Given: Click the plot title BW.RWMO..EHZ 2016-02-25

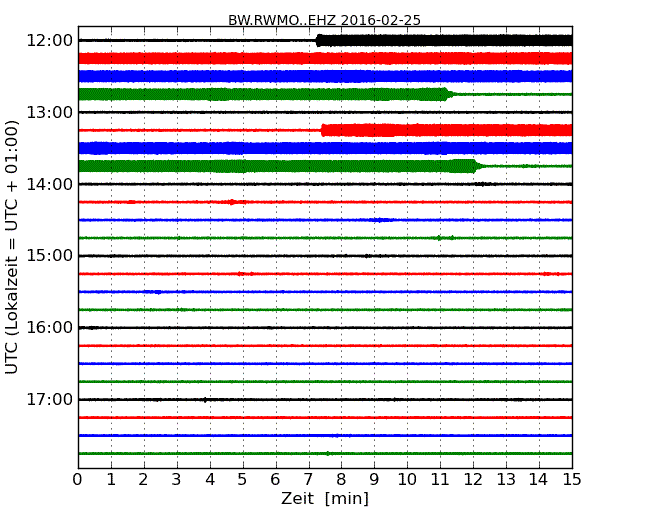Looking at the screenshot, I should click(324, 20).
